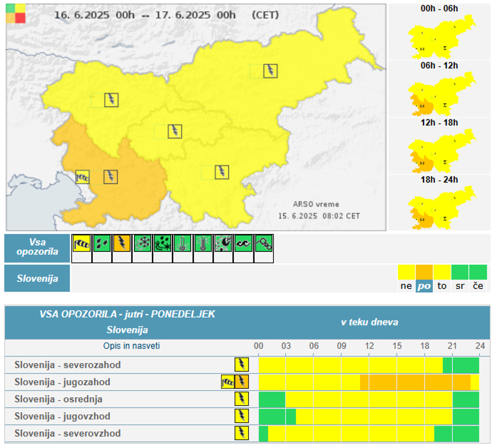Open Slovenija - osrednja region details
Screen dimensions: 492x448
(x=58, y=399)
